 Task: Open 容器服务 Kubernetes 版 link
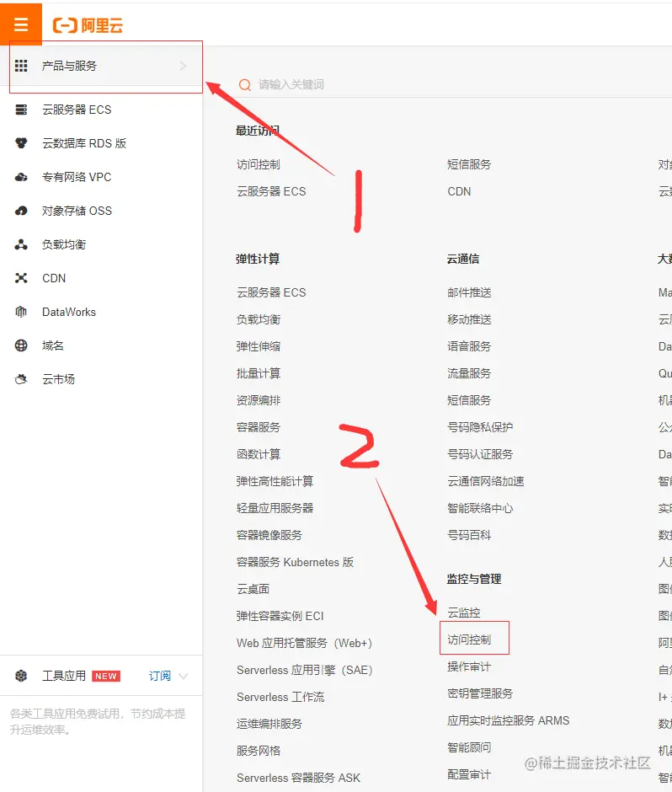(x=295, y=562)
